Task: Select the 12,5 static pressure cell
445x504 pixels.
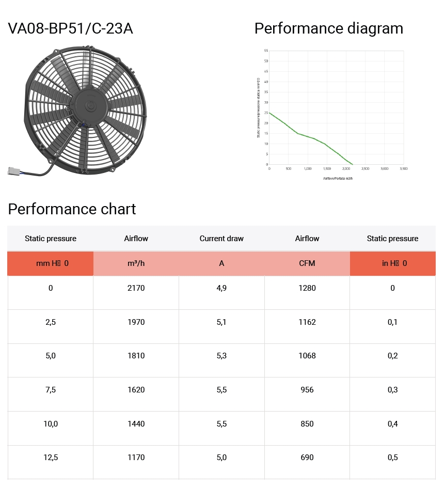Action: click(51, 458)
